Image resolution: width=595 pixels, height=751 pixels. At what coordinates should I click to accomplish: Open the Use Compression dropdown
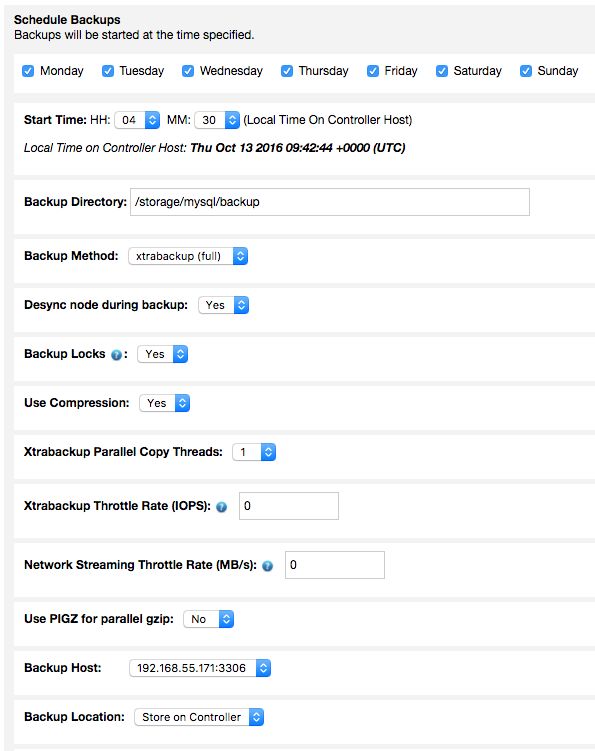click(x=164, y=403)
